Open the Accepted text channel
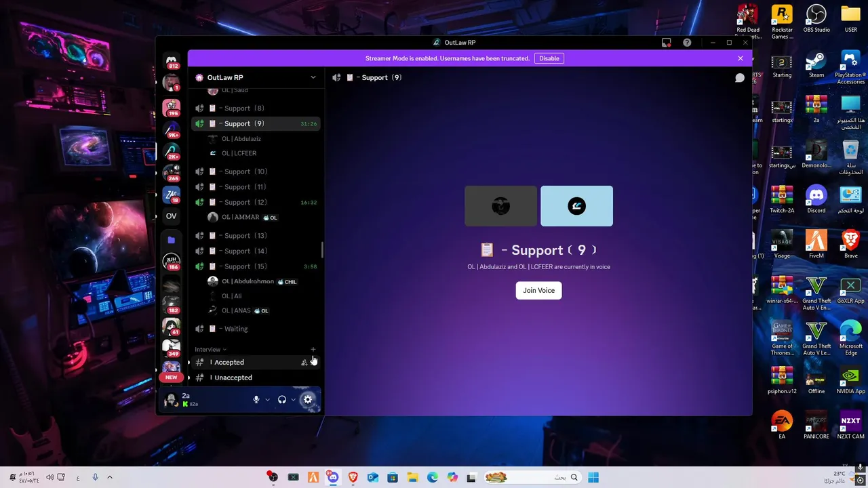The image size is (868, 488). (x=256, y=363)
